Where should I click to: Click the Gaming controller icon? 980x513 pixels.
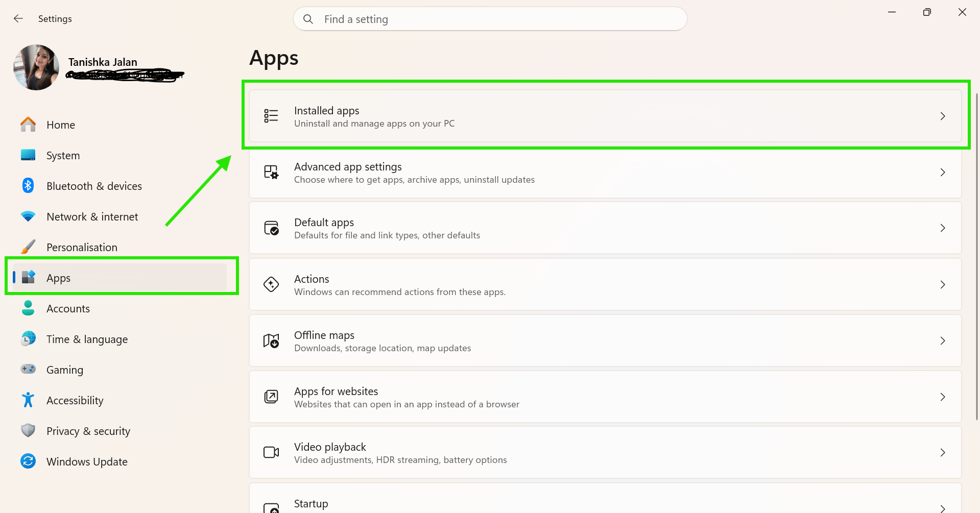(x=28, y=369)
